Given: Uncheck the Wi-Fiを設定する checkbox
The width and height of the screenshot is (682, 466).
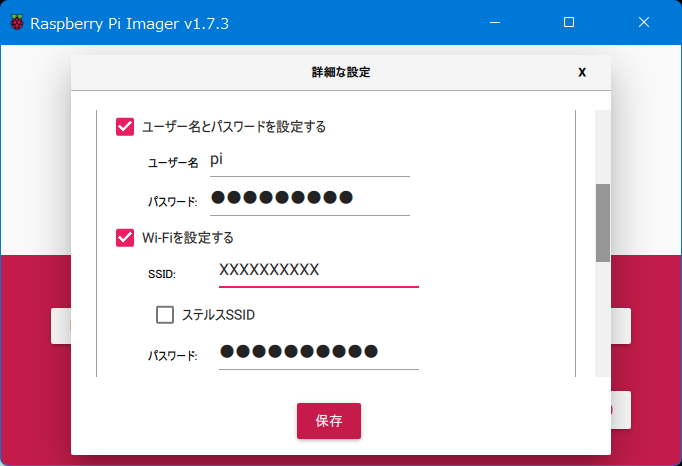Looking at the screenshot, I should point(125,238).
